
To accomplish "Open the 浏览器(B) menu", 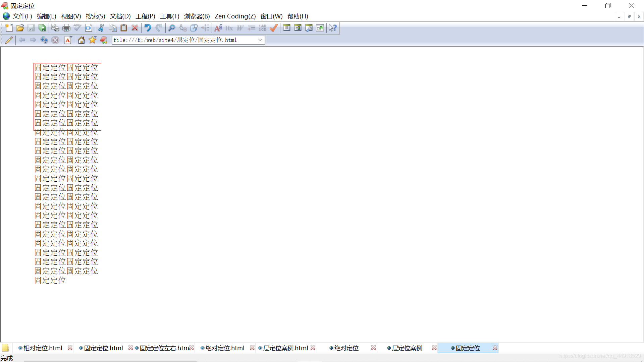I will tap(197, 16).
